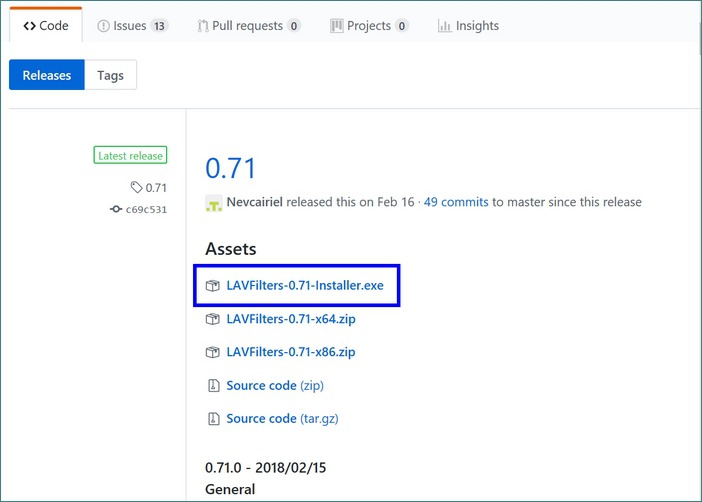Click the General heading
This screenshot has width=702, height=502.
click(230, 489)
